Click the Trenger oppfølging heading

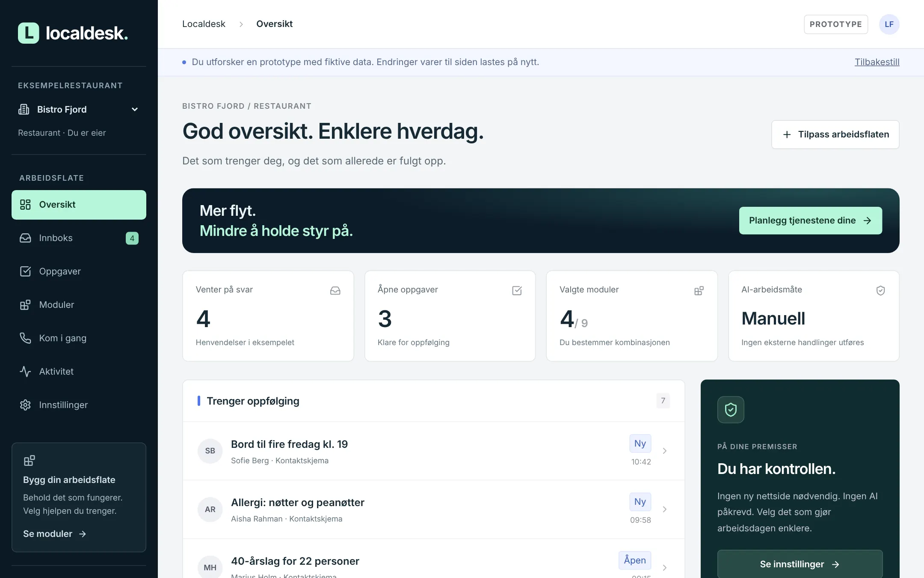(x=253, y=401)
